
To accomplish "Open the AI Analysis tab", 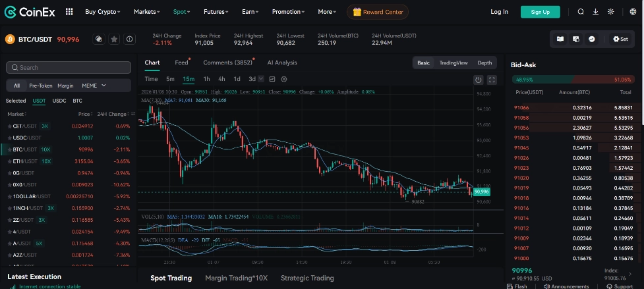I will [x=281, y=63].
